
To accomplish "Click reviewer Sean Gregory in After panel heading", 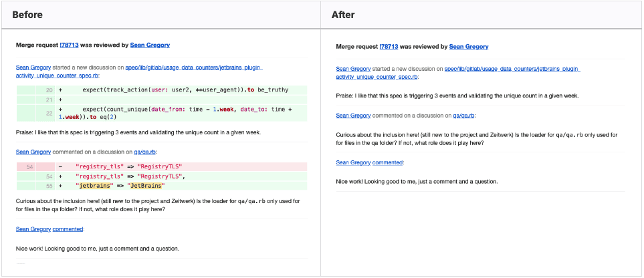I will point(469,47).
